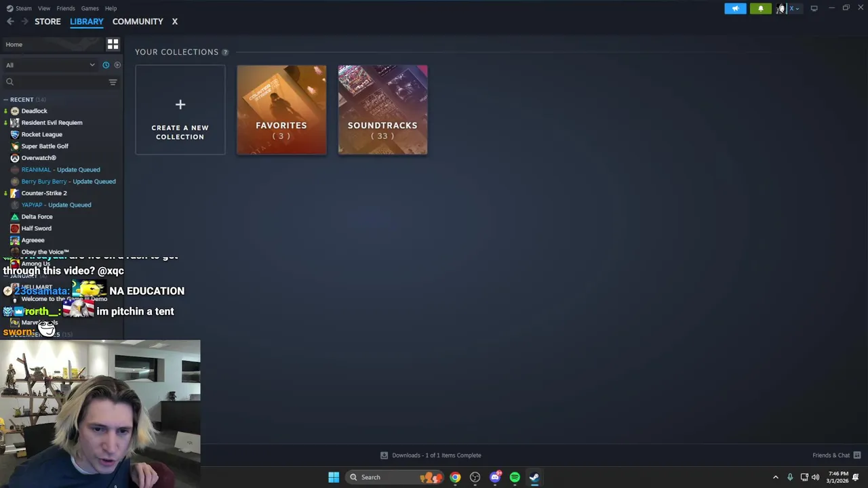
Task: Click the Rocket League game icon
Action: click(15, 134)
